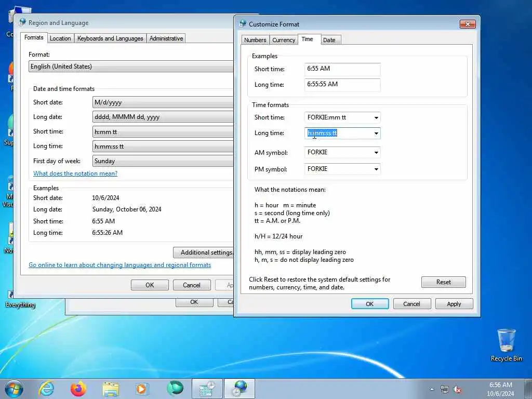The image size is (532, 399).
Task: Expand the Long time format dropdown arrow
Action: [x=376, y=134]
